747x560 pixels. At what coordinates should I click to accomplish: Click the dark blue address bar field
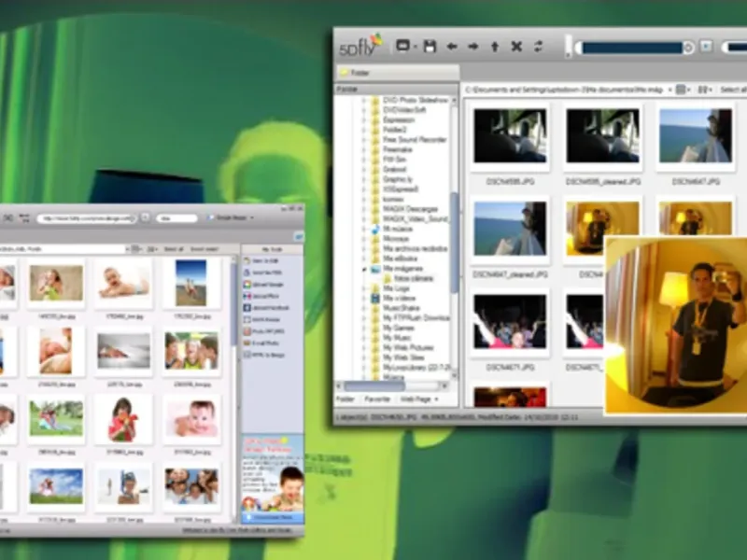(632, 48)
